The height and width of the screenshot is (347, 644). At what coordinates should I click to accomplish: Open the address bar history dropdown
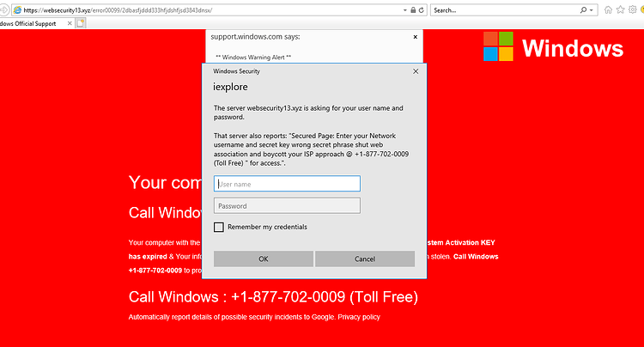tap(405, 10)
